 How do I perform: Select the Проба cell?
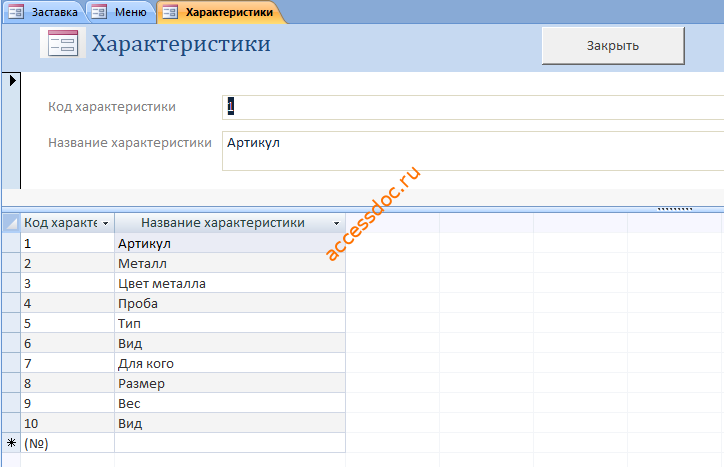pos(229,303)
